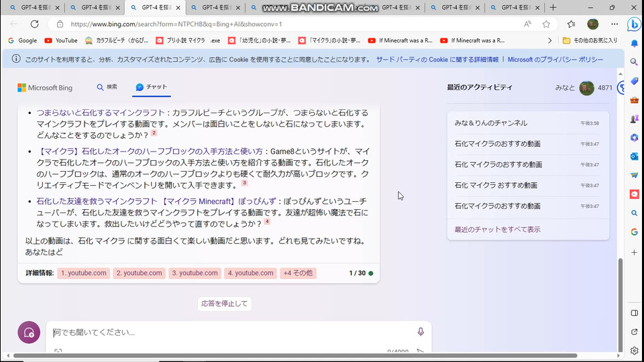Open the recent chat 石化 マインクラ おすすめ動画
Screen dimensions: 644x362
[527, 185]
